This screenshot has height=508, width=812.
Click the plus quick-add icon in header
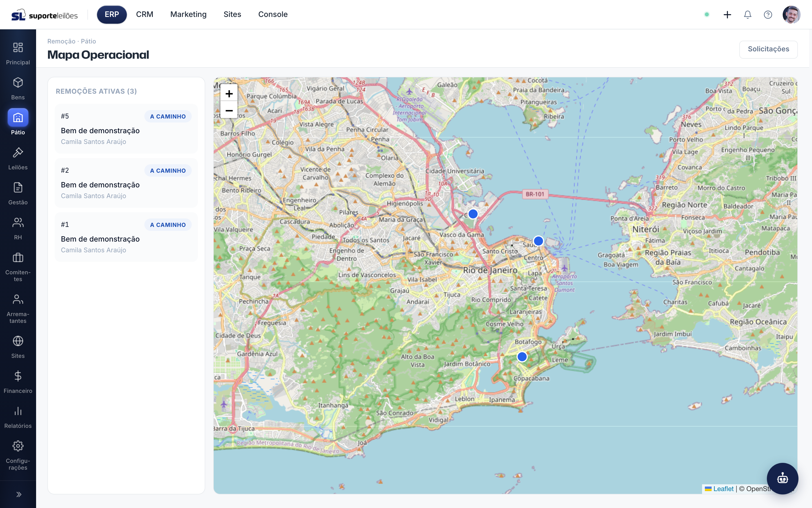point(727,14)
